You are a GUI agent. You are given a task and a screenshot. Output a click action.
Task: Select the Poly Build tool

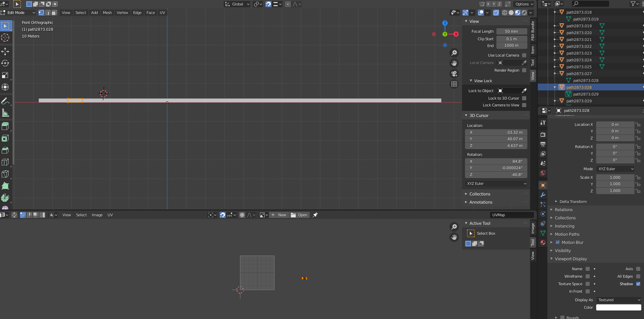point(5,186)
